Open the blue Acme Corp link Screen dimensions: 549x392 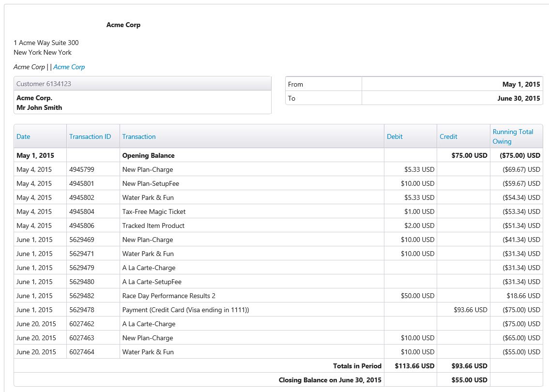click(x=69, y=67)
